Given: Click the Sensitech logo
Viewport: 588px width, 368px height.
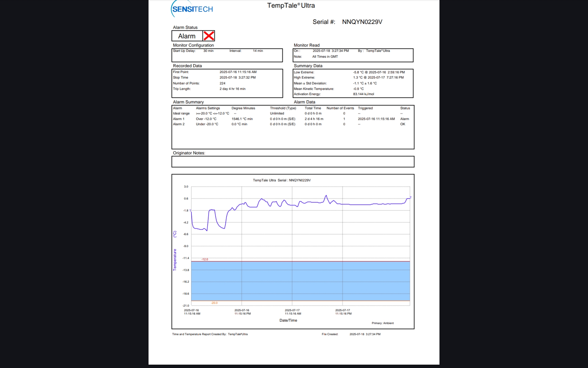Looking at the screenshot, I should coord(192,9).
